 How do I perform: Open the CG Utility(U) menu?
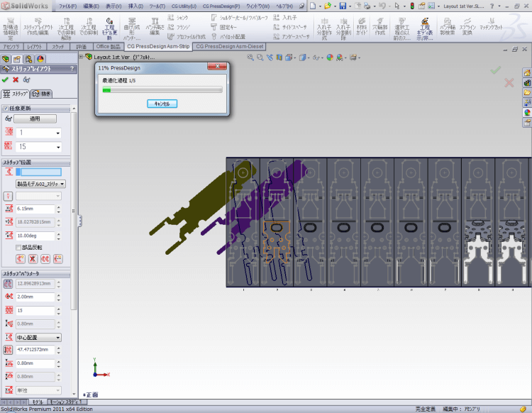pyautogui.click(x=184, y=6)
